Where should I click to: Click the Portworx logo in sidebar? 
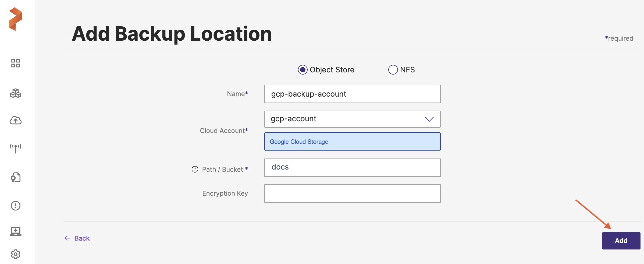[16, 19]
